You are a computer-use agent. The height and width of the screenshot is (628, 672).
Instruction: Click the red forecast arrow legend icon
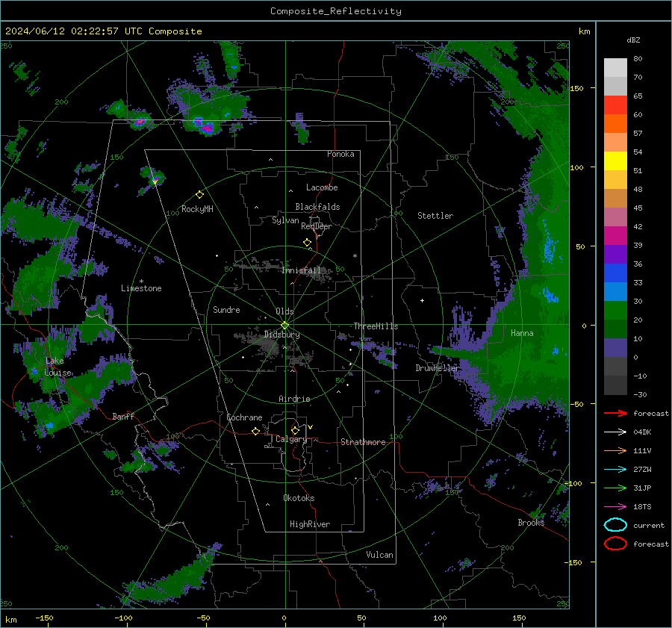(615, 413)
